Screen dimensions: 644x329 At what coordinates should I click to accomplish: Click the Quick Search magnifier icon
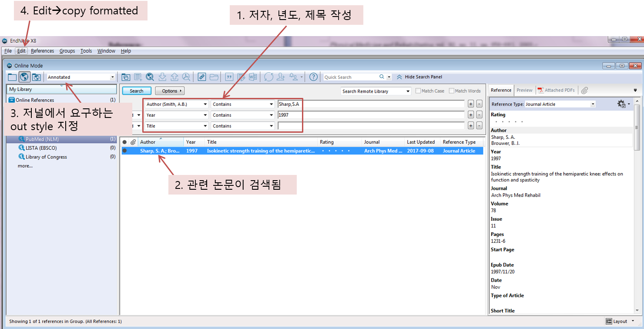click(382, 77)
